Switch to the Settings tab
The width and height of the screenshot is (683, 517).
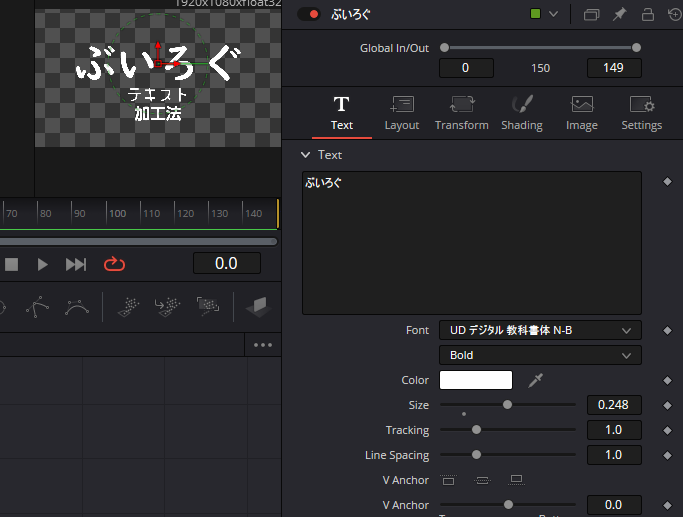642,114
